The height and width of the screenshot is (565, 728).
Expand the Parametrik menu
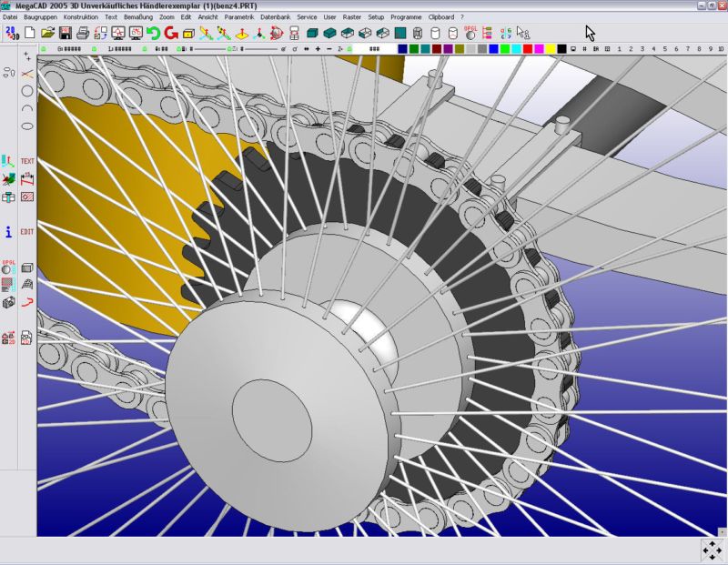pos(239,17)
